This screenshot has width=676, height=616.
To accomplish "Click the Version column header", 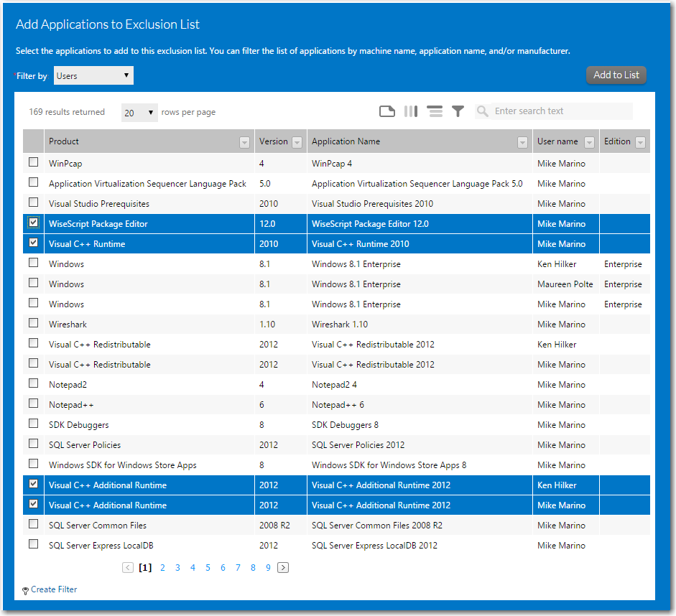I will point(273,141).
